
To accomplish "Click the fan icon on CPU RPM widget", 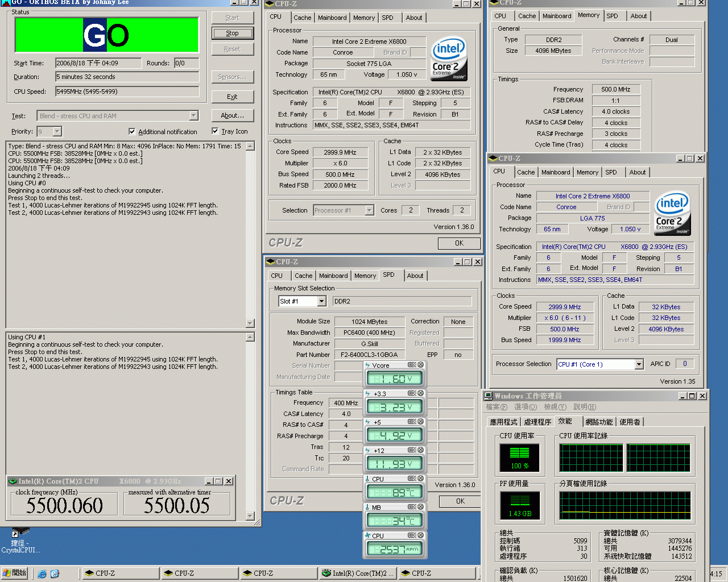I will pos(368,535).
